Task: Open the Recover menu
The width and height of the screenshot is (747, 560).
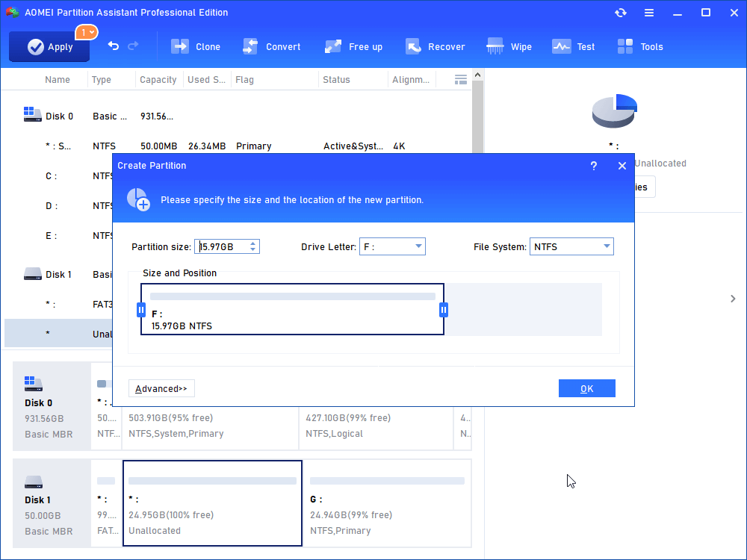Action: [435, 46]
